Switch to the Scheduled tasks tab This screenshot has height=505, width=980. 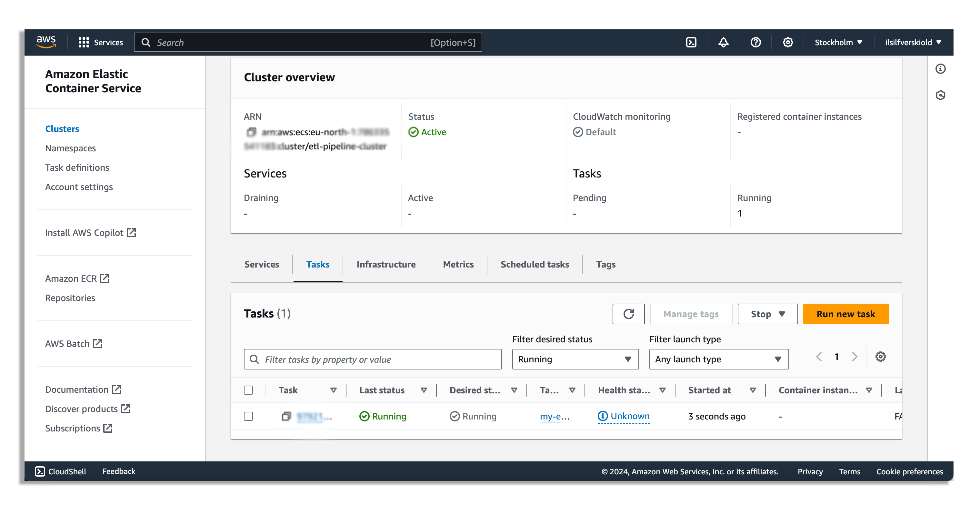click(x=535, y=264)
